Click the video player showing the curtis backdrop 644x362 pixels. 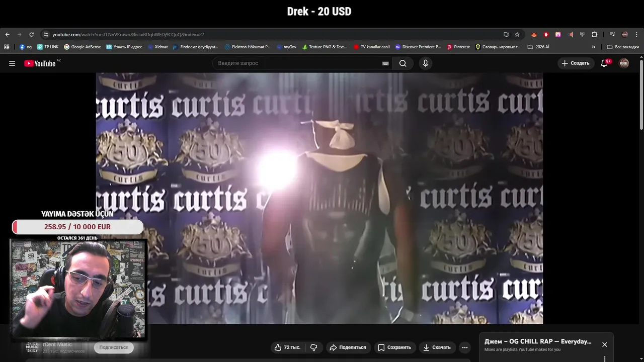pos(319,199)
